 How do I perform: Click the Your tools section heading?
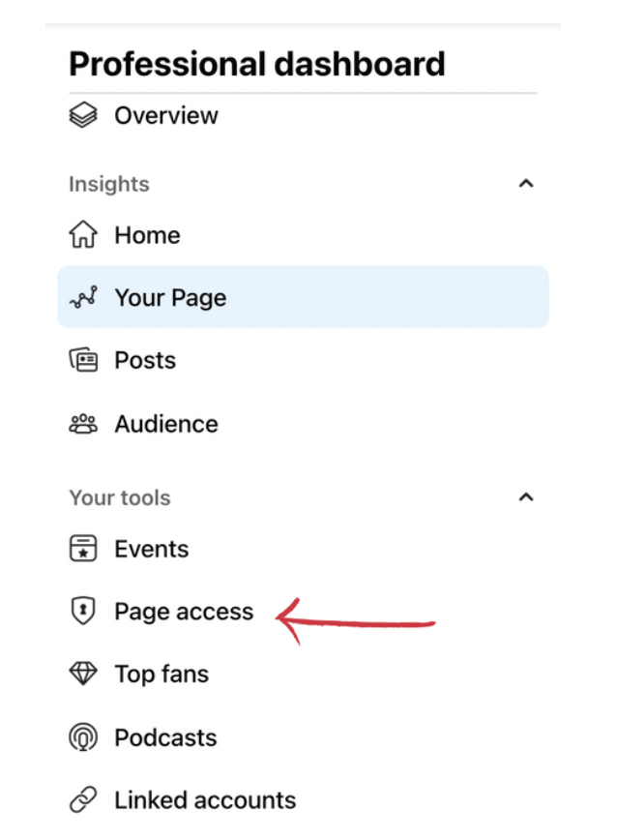point(120,497)
